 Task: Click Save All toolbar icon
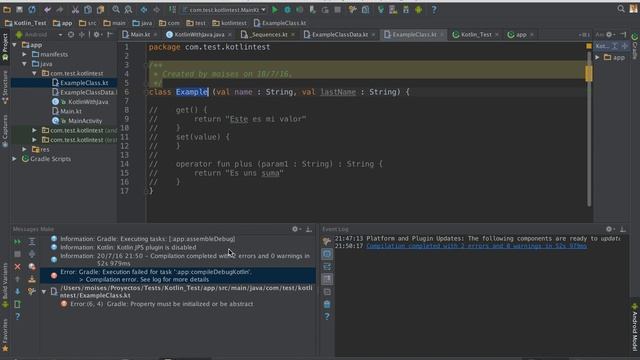click(19, 9)
